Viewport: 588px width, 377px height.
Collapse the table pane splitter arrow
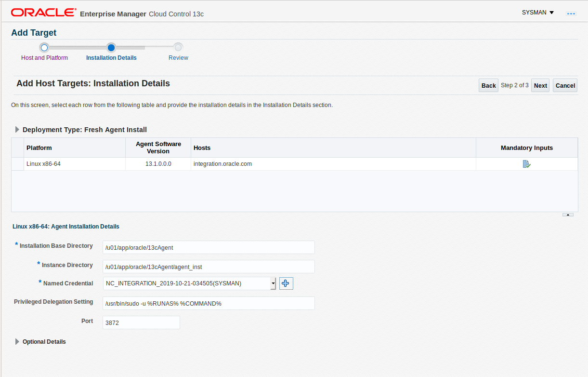568,215
